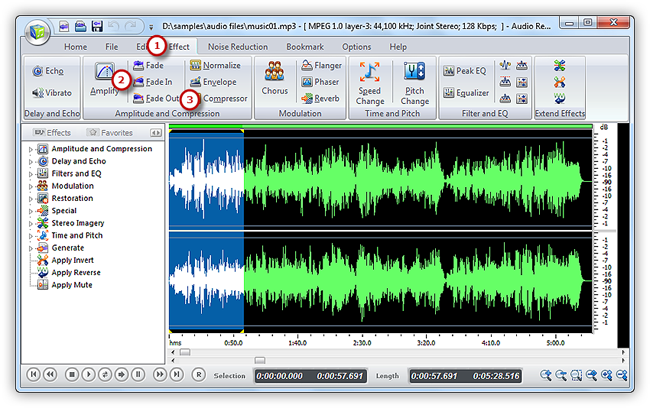Expand the Stereo Imagery tree node
The width and height of the screenshot is (650, 408).
pyautogui.click(x=30, y=223)
